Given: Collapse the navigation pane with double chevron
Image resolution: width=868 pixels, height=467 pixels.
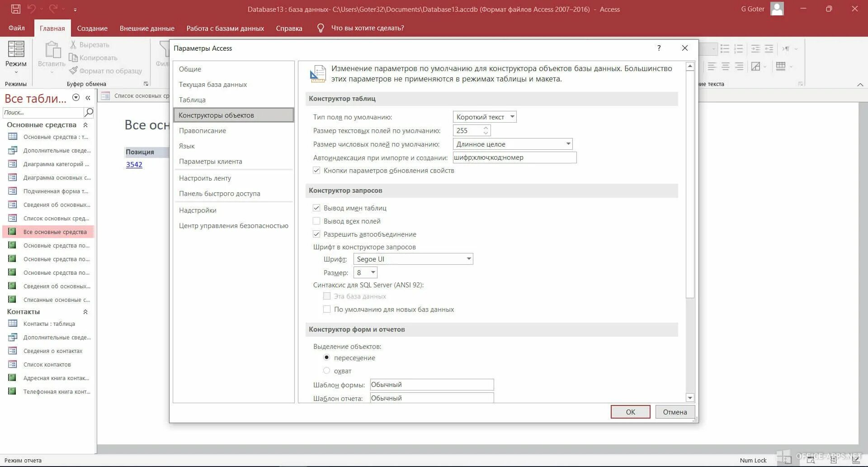Looking at the screenshot, I should pos(88,98).
